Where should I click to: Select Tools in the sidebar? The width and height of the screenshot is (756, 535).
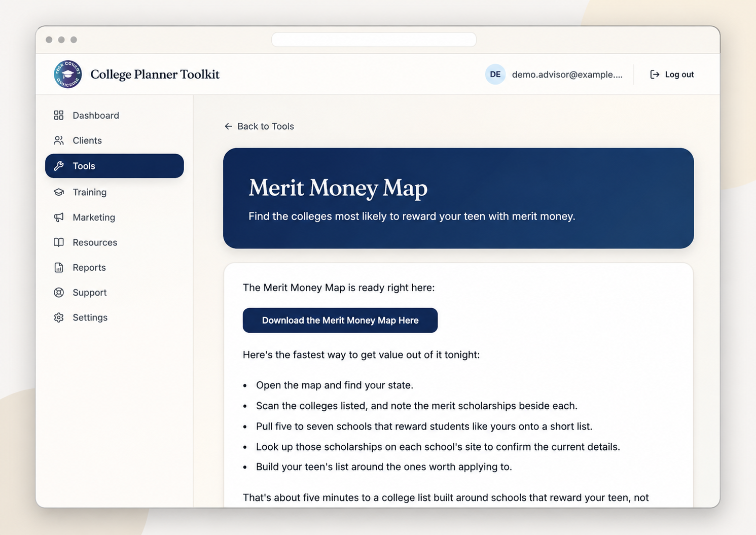[115, 166]
